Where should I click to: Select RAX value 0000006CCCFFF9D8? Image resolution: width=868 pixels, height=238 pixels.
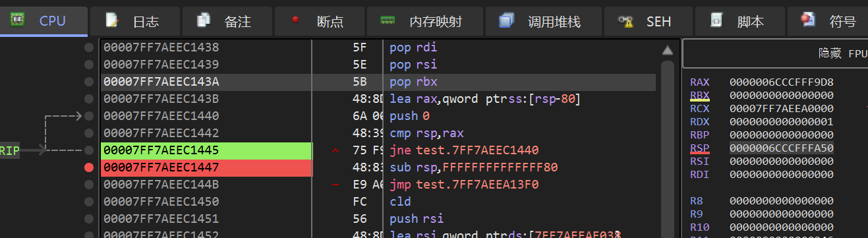782,82
